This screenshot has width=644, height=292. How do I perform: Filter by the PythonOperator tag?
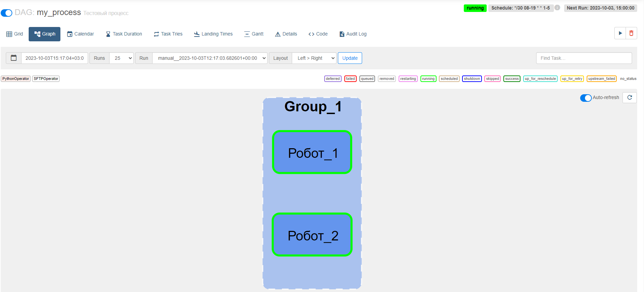[16, 79]
